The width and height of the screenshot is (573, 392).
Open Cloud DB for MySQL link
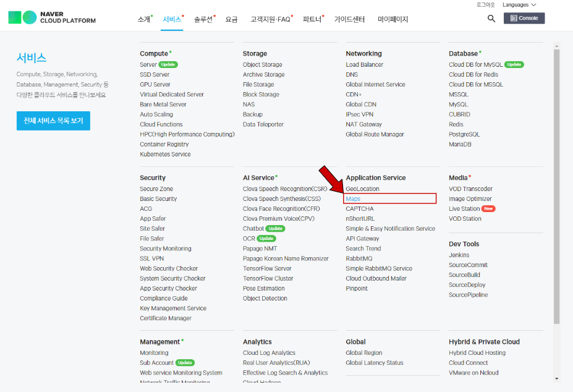tap(475, 65)
